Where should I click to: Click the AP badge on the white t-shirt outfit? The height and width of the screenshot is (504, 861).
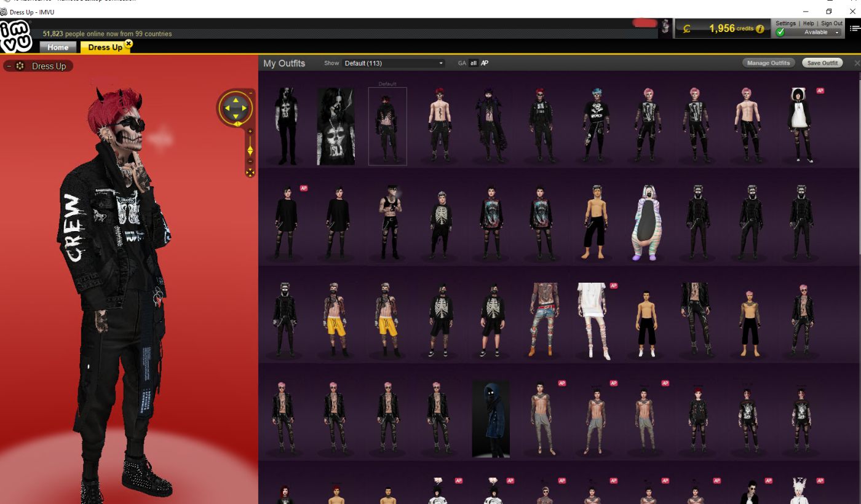click(x=613, y=286)
